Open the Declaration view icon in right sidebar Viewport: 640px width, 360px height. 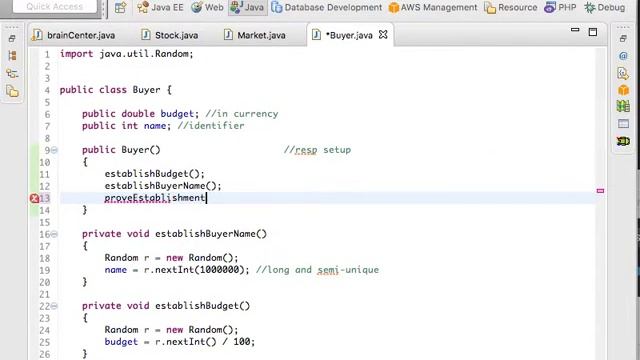[x=623, y=73]
